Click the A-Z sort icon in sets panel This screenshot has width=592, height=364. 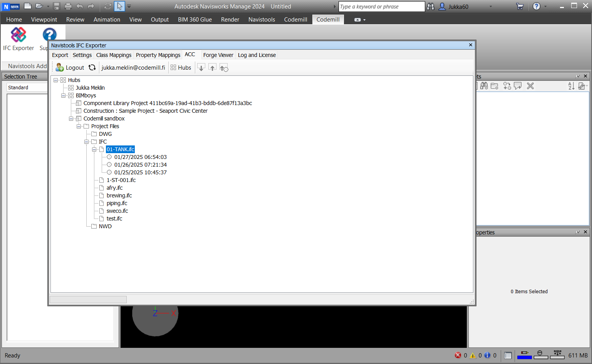coord(571,86)
